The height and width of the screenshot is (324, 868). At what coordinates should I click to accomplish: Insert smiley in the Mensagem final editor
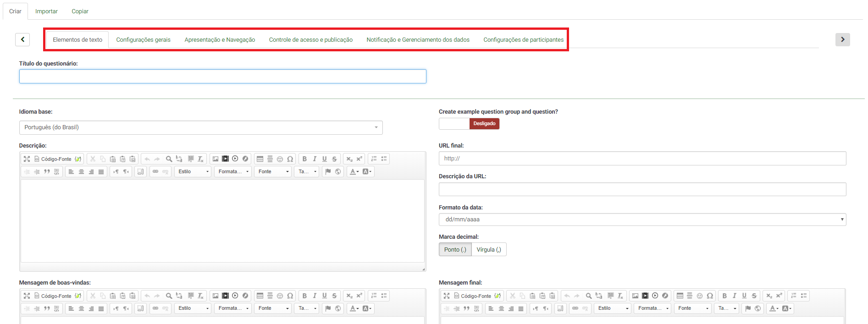[x=700, y=296]
